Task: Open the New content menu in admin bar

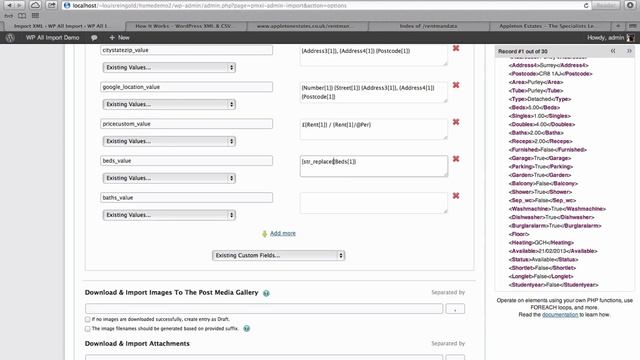Action: 119,38
